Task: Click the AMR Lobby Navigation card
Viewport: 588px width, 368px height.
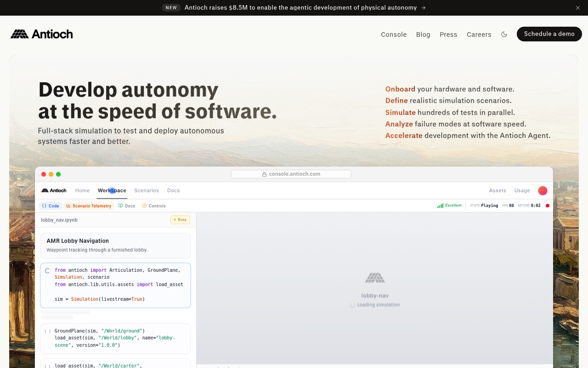Action: coord(115,245)
